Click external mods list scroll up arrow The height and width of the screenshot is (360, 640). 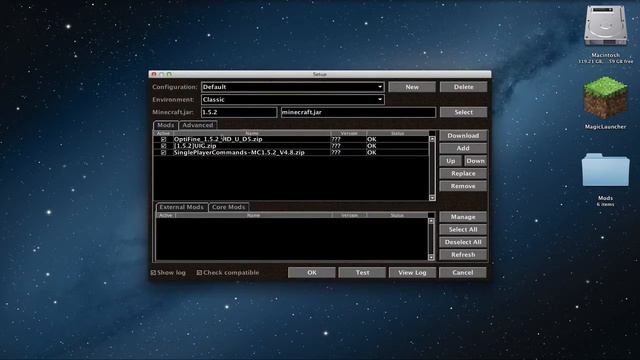coord(431,221)
